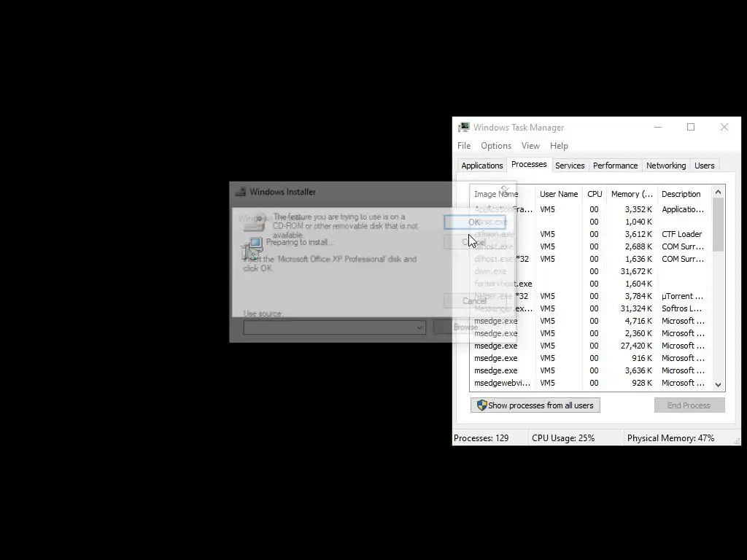Click the Windows Installer title bar icon
This screenshot has height=560, width=747.
pyautogui.click(x=241, y=192)
